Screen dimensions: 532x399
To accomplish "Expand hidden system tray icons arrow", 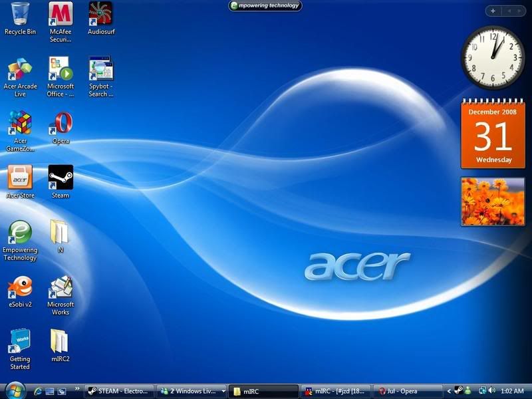I will [449, 391].
